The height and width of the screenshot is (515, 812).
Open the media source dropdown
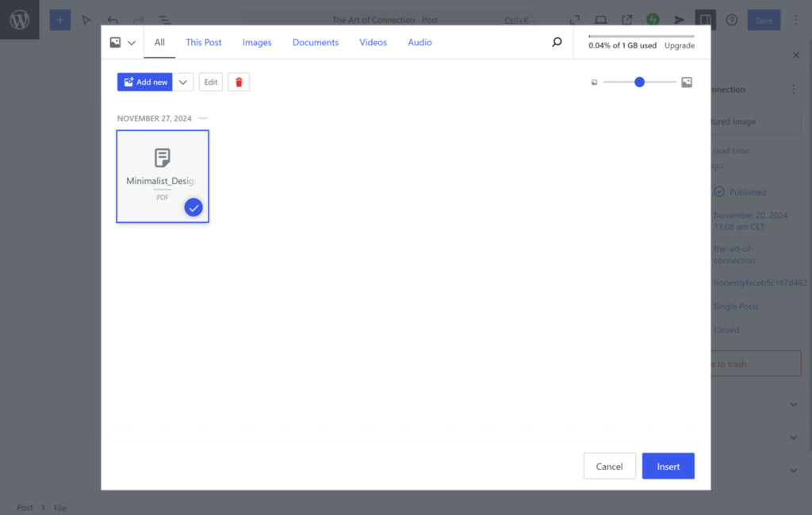pyautogui.click(x=122, y=43)
